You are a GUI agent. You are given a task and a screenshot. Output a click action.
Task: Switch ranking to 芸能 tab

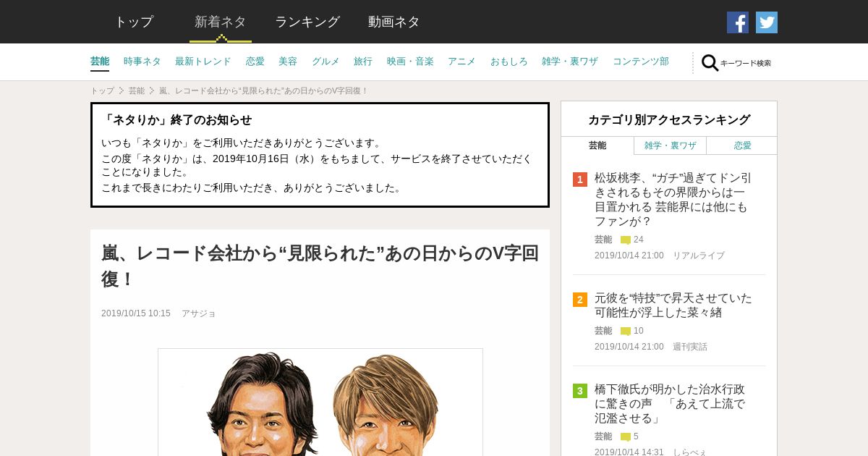pyautogui.click(x=597, y=145)
